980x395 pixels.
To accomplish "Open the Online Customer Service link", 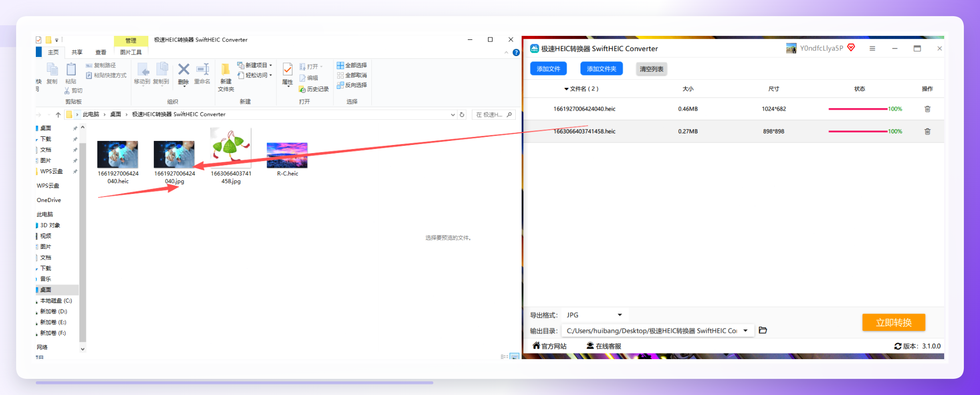I will click(604, 346).
